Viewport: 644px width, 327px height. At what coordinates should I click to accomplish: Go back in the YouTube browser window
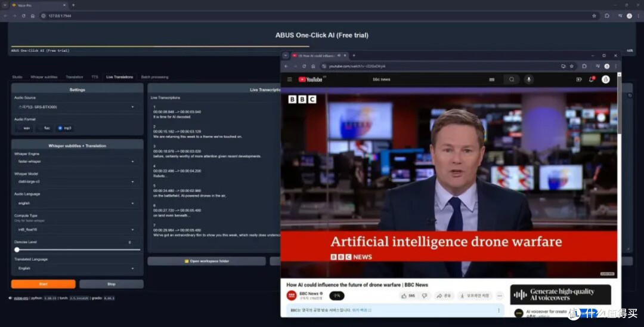click(286, 66)
